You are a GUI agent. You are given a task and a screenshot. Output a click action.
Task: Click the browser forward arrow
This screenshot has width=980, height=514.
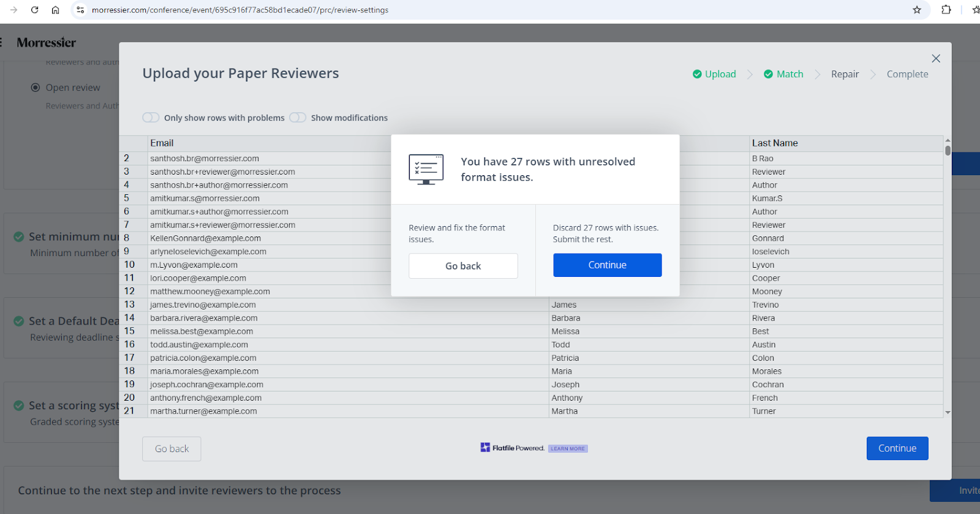click(x=13, y=10)
